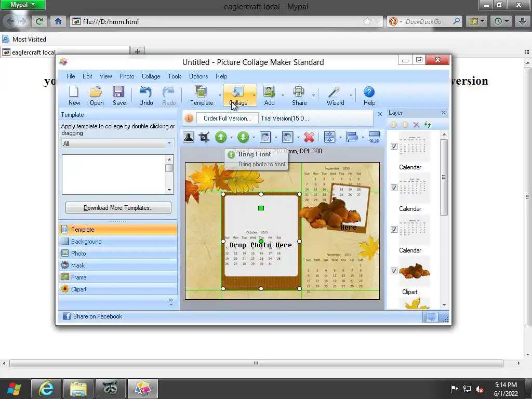Expand the Add button dropdown arrow

(283, 96)
